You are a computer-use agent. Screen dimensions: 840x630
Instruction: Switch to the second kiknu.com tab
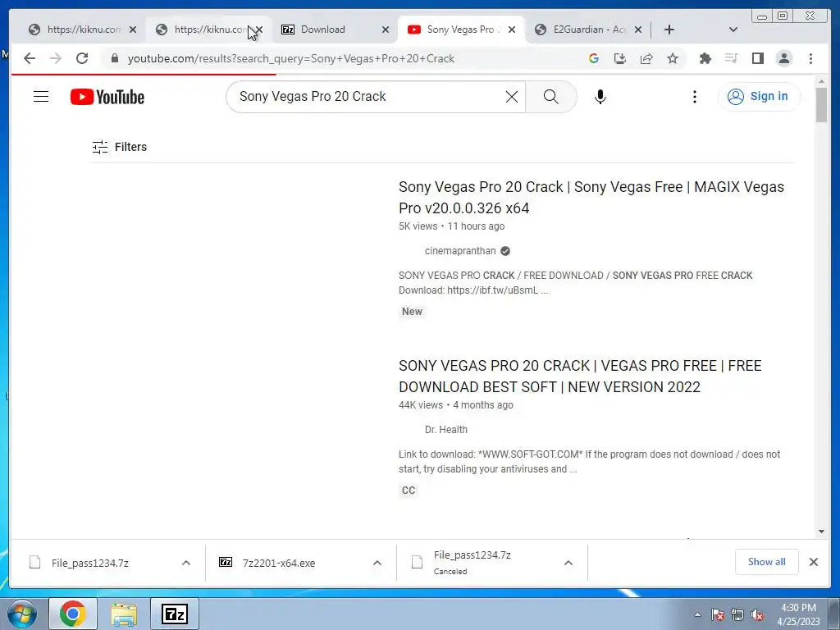pos(202,30)
